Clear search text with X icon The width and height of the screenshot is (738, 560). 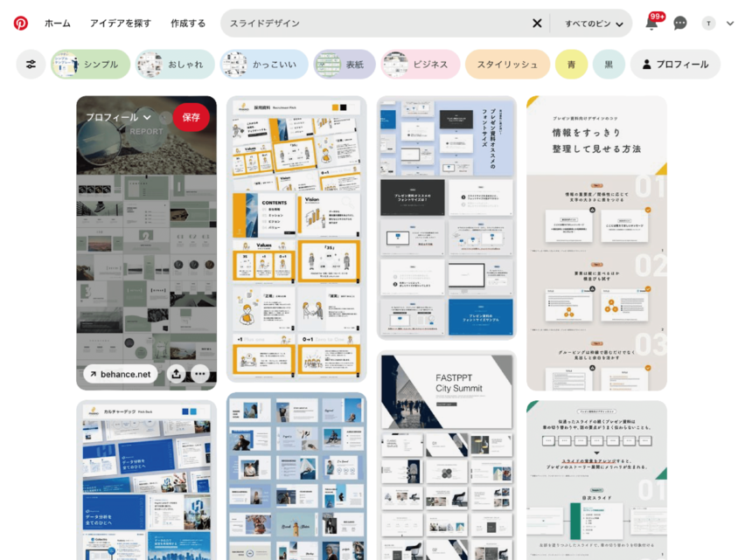(x=537, y=24)
